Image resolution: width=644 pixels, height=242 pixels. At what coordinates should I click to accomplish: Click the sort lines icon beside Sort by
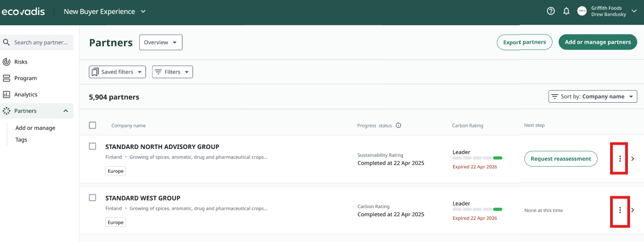coord(555,97)
